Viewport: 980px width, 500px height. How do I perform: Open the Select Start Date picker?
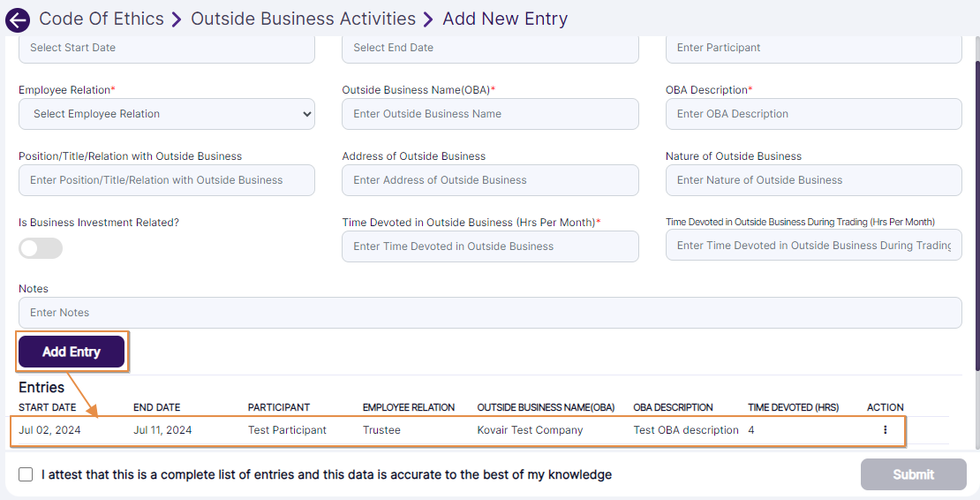(166, 48)
